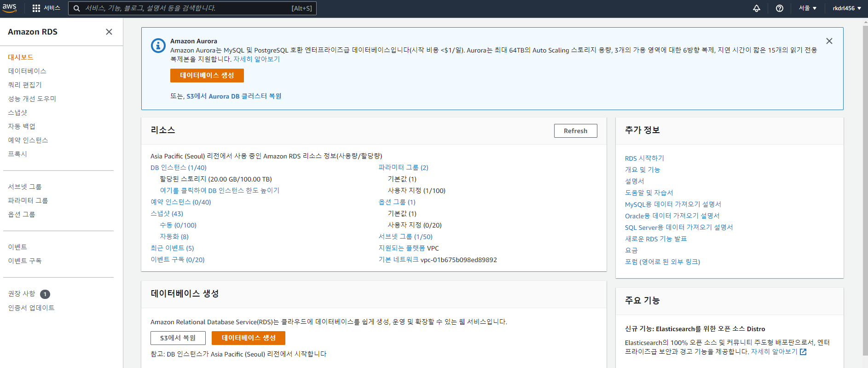Open the rkdrl456 account dropdown
868x368 pixels.
(847, 8)
